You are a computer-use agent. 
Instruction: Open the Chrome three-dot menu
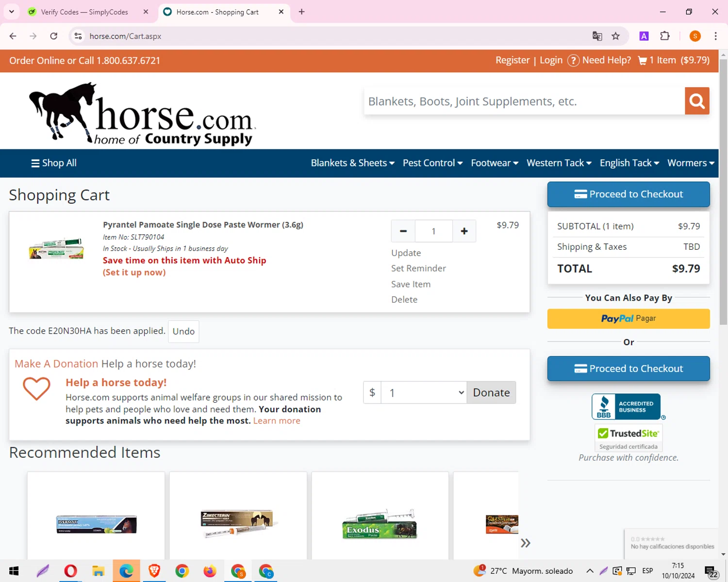point(715,36)
